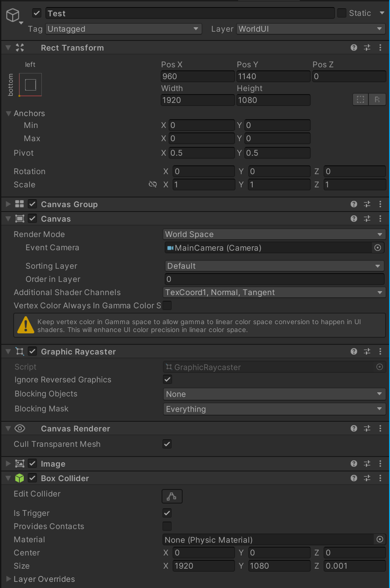Open Canvas component help
Screen dimensions: 390x588
point(353,219)
